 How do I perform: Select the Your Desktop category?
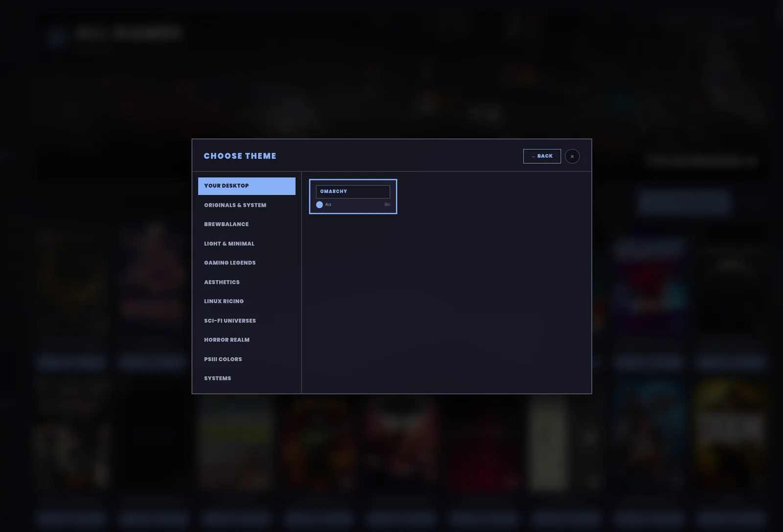point(247,186)
